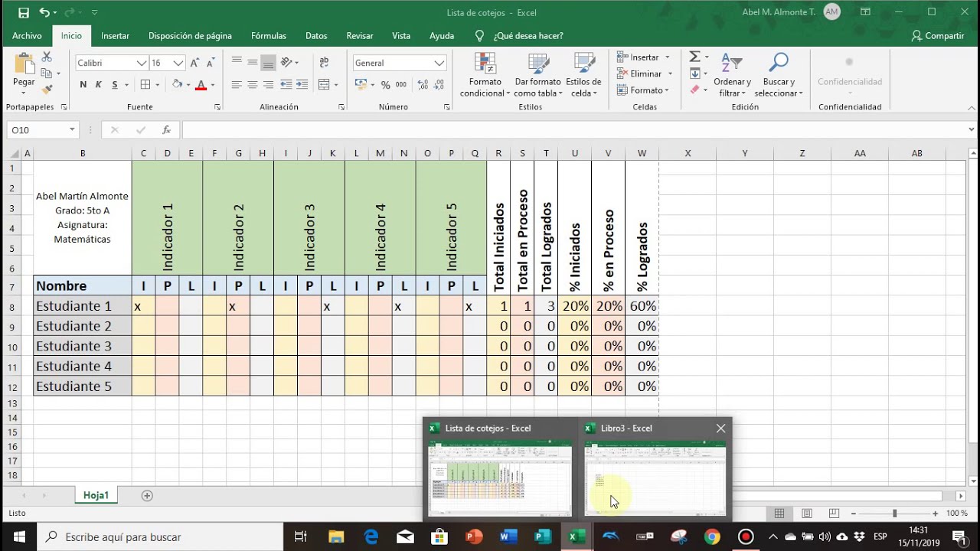Expand the formula bar
This screenshot has height=551, width=980.
tap(972, 130)
